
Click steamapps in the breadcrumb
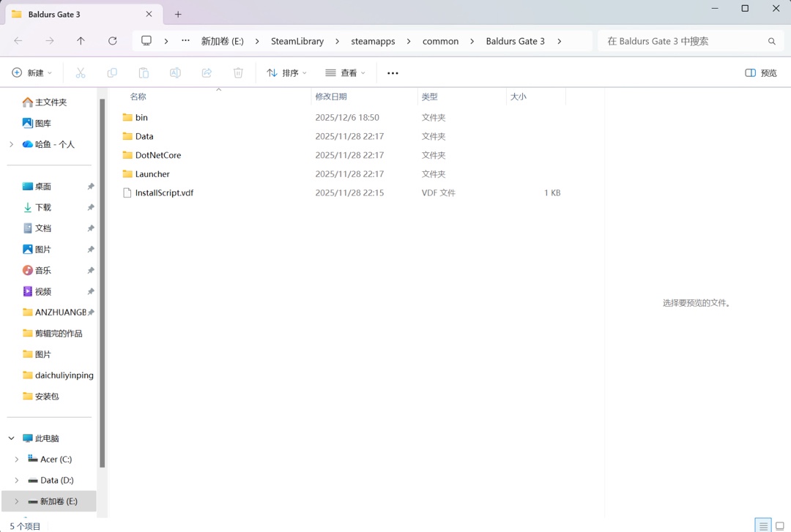click(x=373, y=42)
